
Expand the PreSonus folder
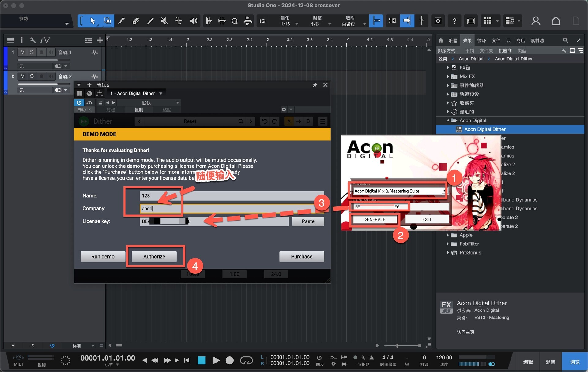(x=448, y=253)
